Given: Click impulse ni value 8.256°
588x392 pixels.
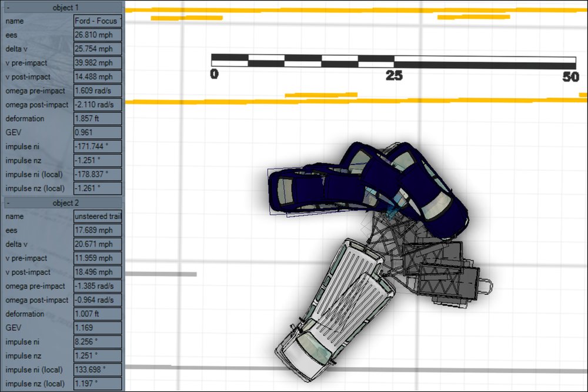Looking at the screenshot, I should click(x=98, y=342).
